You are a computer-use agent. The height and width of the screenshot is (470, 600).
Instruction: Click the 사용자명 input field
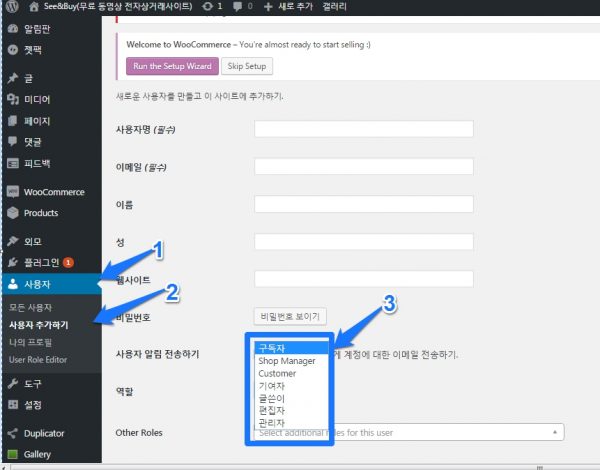tap(364, 129)
